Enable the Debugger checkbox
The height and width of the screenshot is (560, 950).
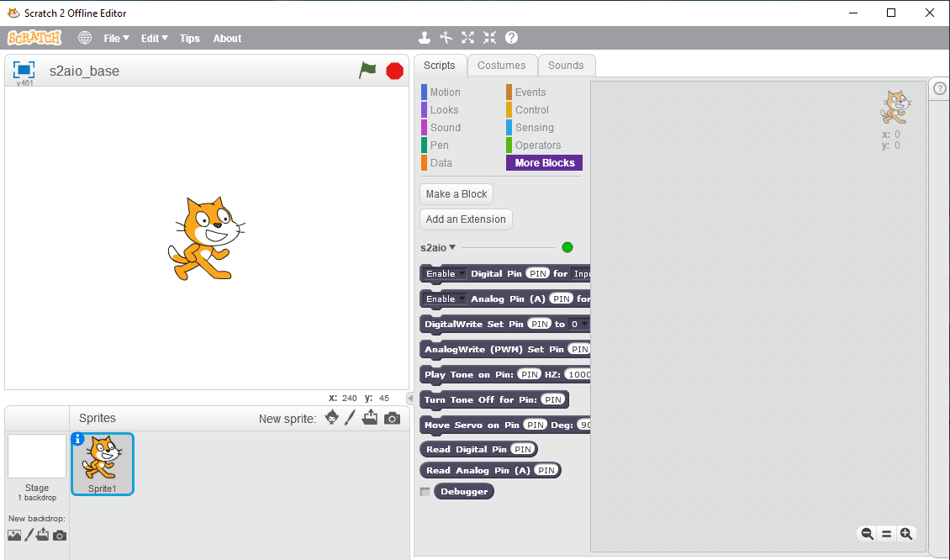[x=425, y=491]
